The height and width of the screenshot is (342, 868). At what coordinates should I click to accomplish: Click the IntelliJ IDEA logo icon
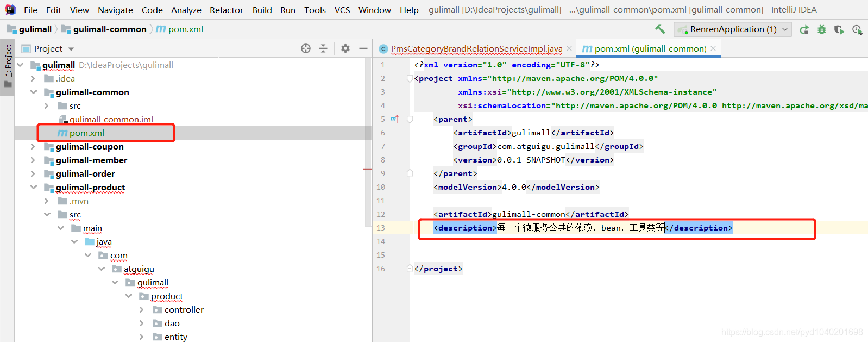point(10,9)
